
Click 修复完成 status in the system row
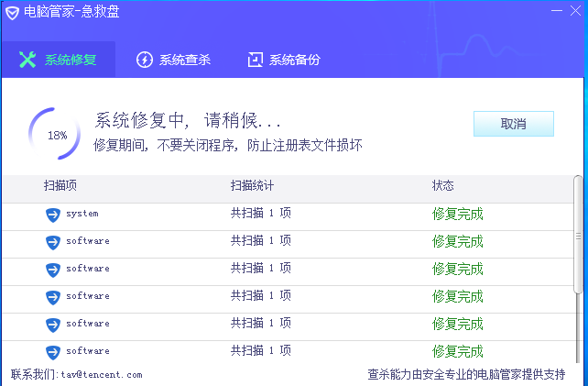coord(457,215)
